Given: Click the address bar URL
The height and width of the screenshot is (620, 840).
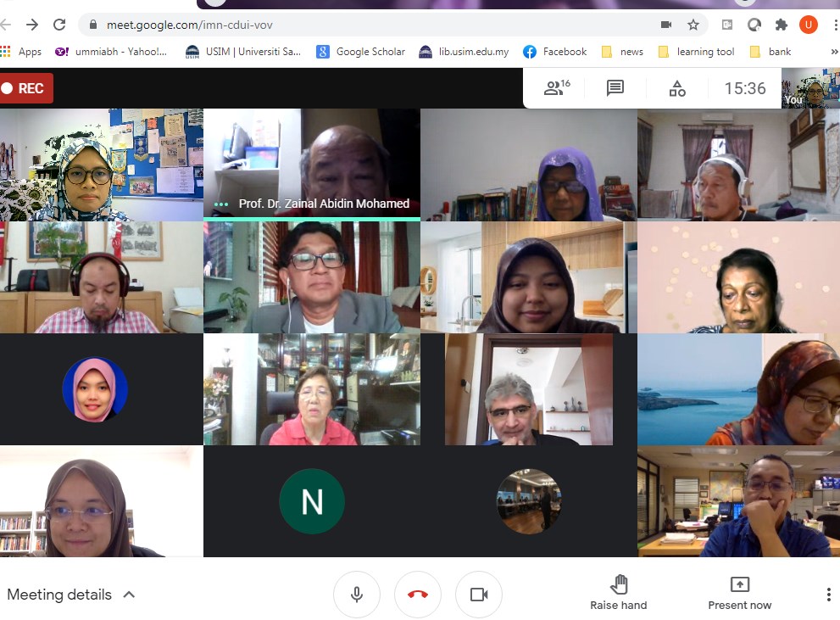Looking at the screenshot, I should pyautogui.click(x=190, y=25).
